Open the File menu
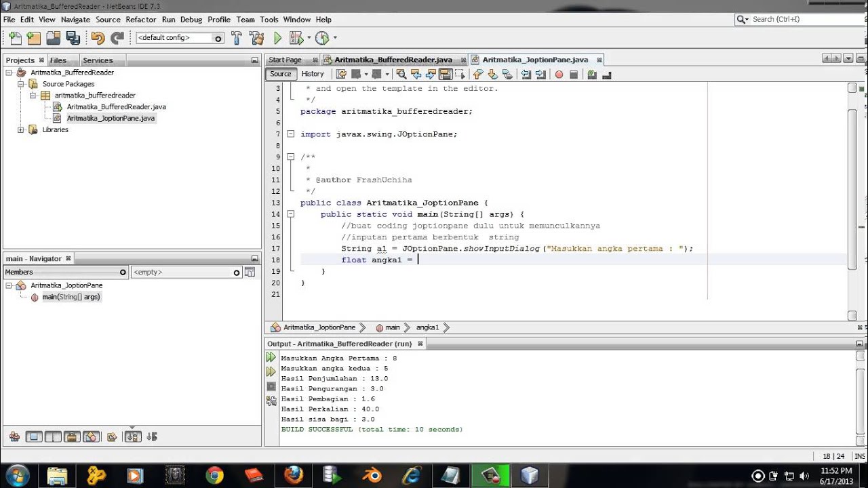 point(9,20)
